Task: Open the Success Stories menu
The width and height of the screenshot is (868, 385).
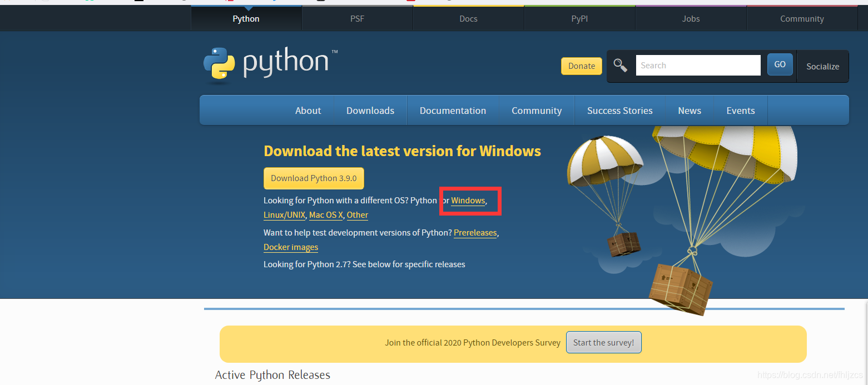Action: point(620,111)
